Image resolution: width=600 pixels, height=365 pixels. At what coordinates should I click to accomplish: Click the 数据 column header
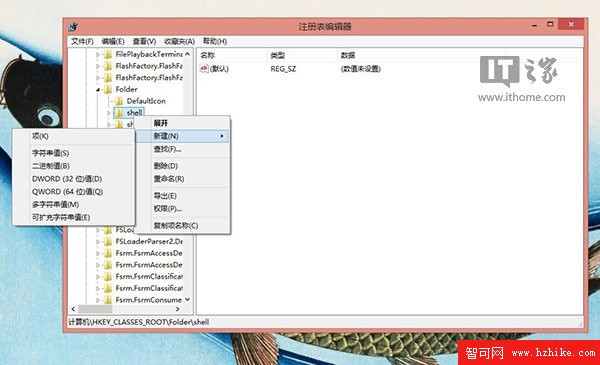coord(348,55)
